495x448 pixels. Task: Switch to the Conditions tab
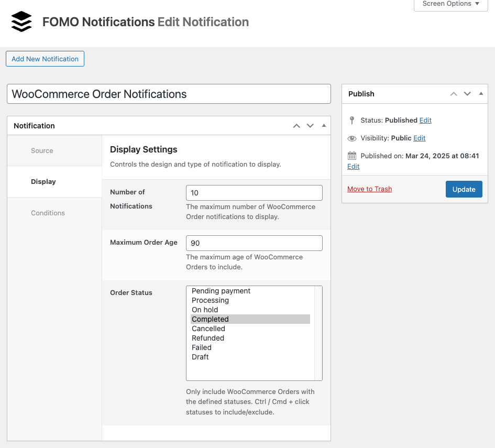tap(48, 213)
